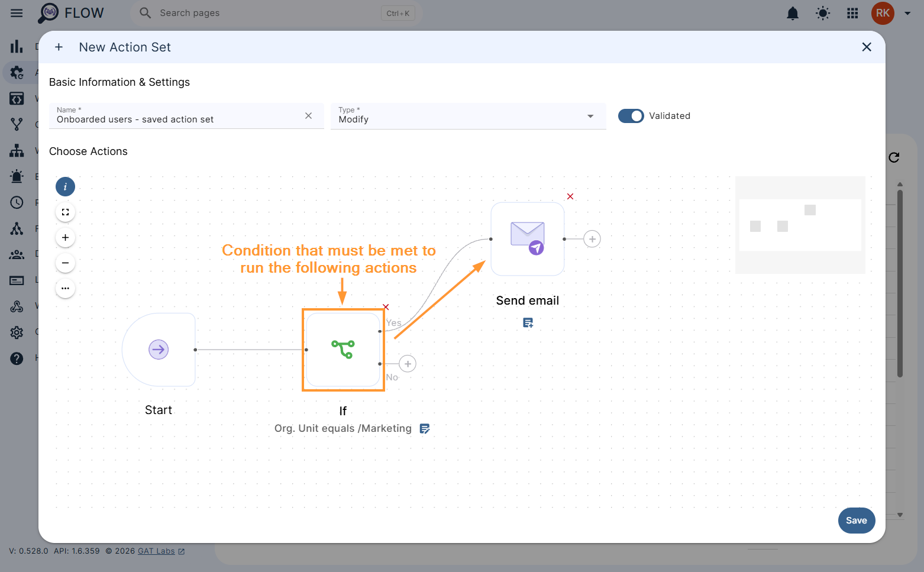Open the card list sidebar icon
This screenshot has width=924, height=572.
tap(17, 280)
